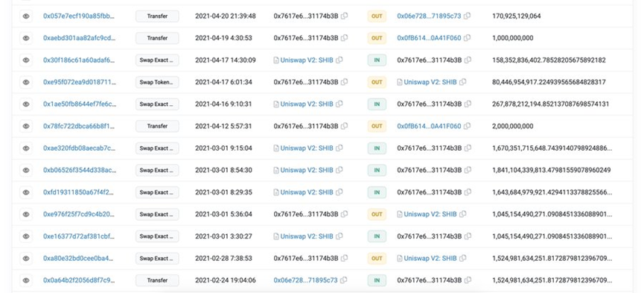Viewport: 644px width, 293px height.
Task: Open transaction hash 0xe95f072ea9d018711
Action: pos(79,82)
